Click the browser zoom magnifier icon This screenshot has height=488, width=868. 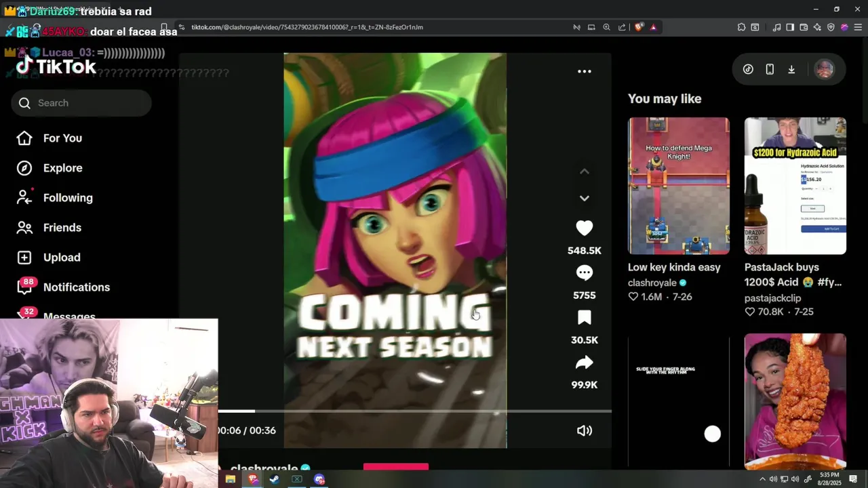(x=607, y=27)
